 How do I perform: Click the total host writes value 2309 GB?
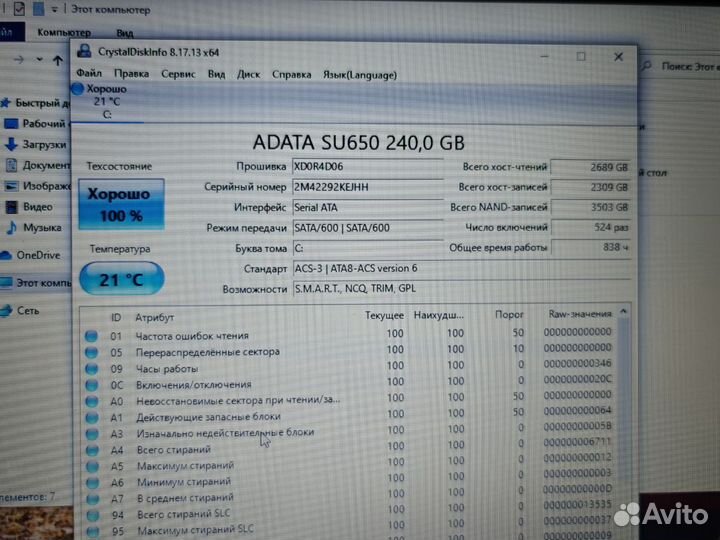point(591,187)
